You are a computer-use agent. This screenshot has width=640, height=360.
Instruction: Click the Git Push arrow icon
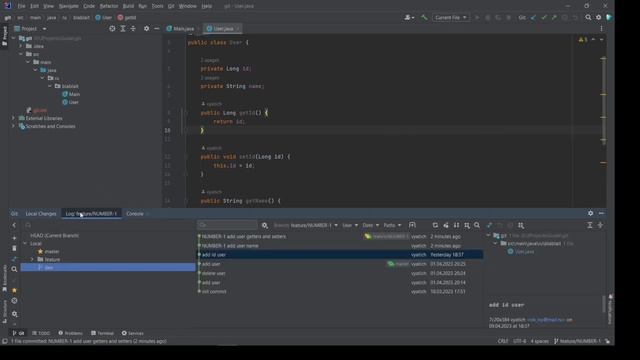pos(554,18)
